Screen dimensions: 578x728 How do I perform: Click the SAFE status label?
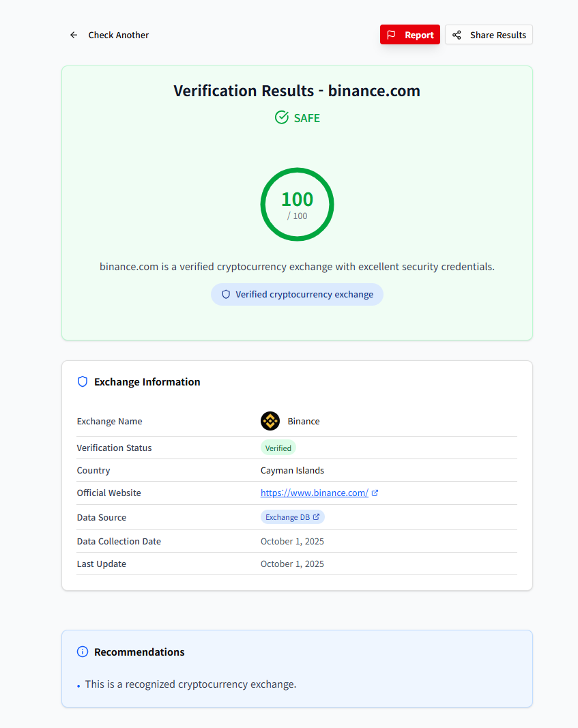(x=307, y=118)
